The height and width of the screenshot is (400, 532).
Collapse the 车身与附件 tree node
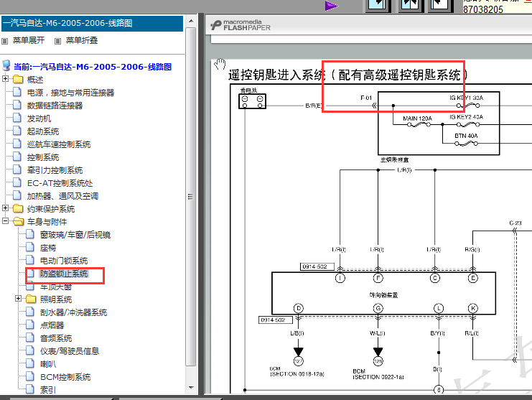pos(5,221)
